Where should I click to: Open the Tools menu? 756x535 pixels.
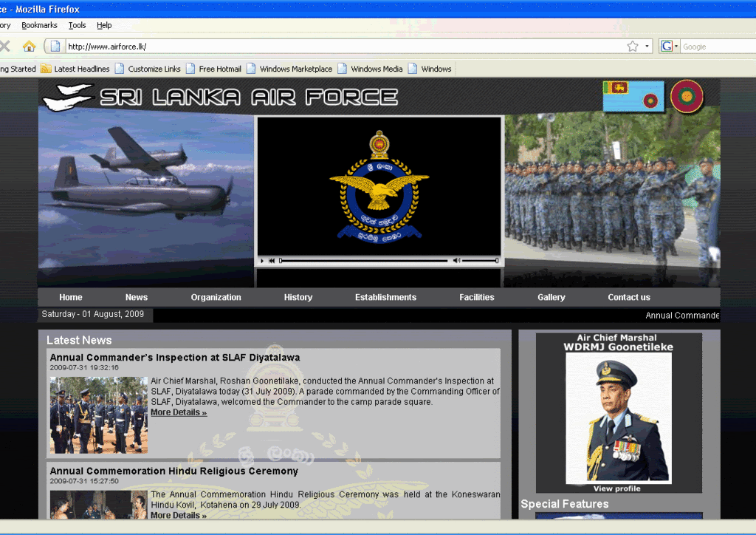[77, 25]
